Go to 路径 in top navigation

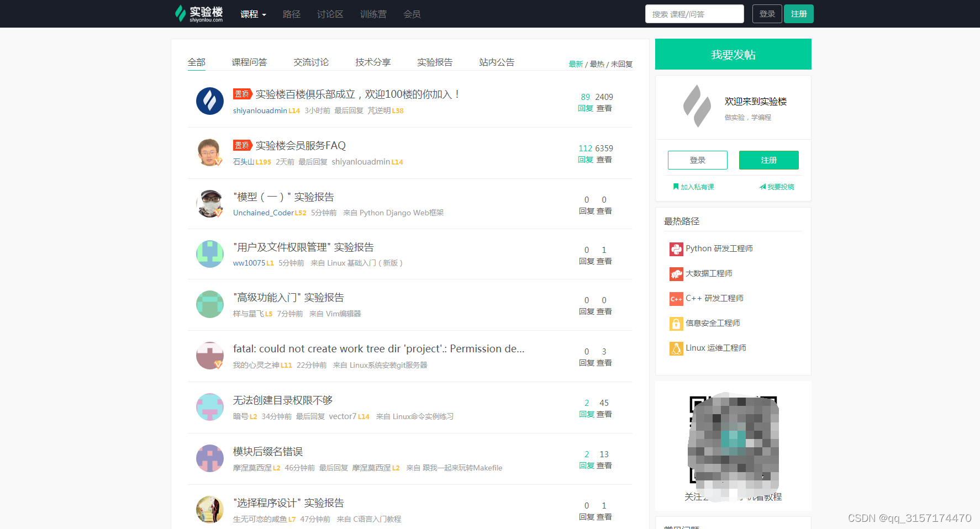pyautogui.click(x=291, y=14)
